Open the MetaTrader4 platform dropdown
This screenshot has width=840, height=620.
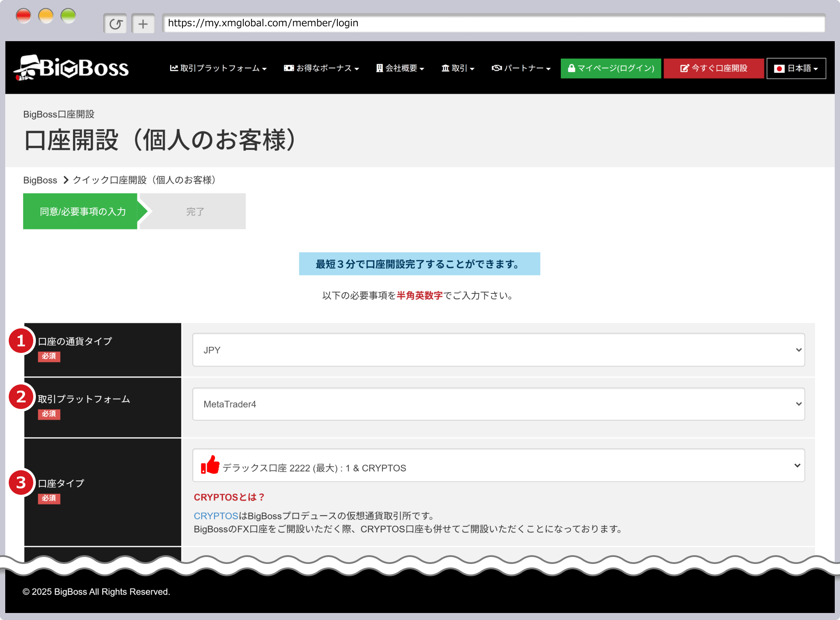[499, 404]
